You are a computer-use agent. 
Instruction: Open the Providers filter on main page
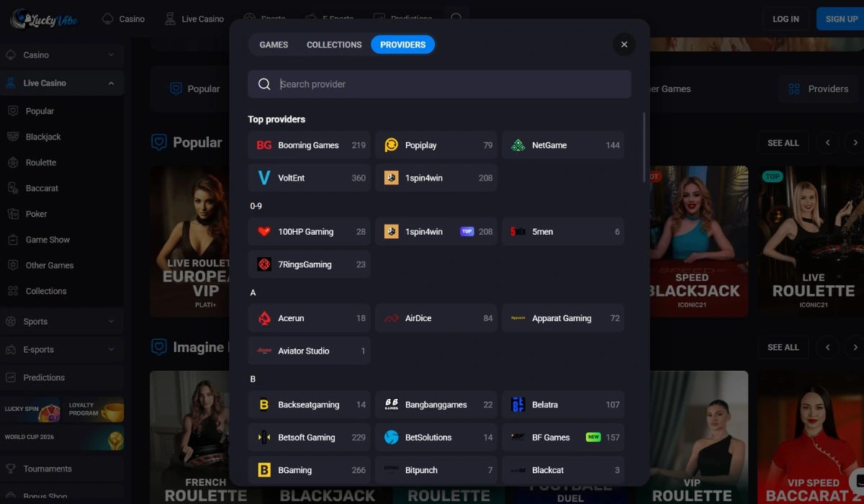tap(818, 89)
